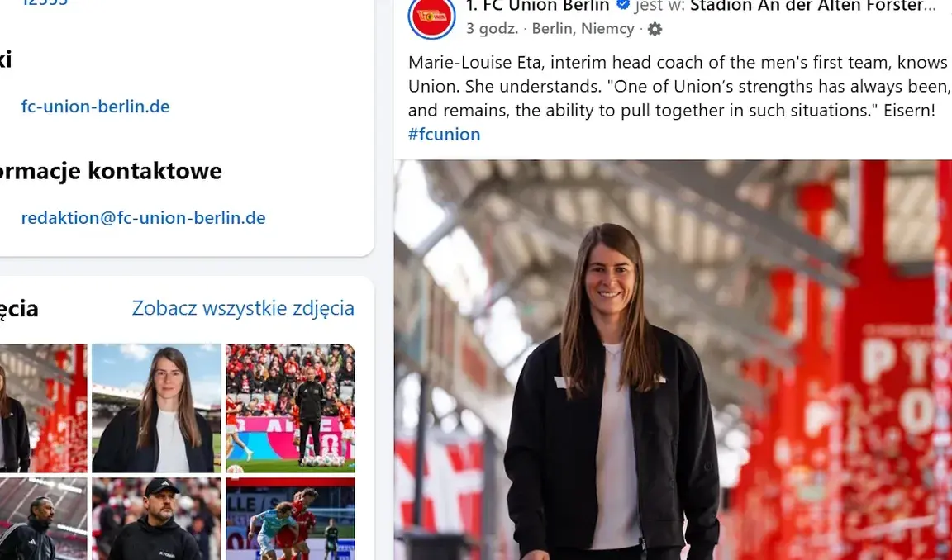Open thumbnail of man in black tracksuit
952x560 pixels.
coord(43,519)
